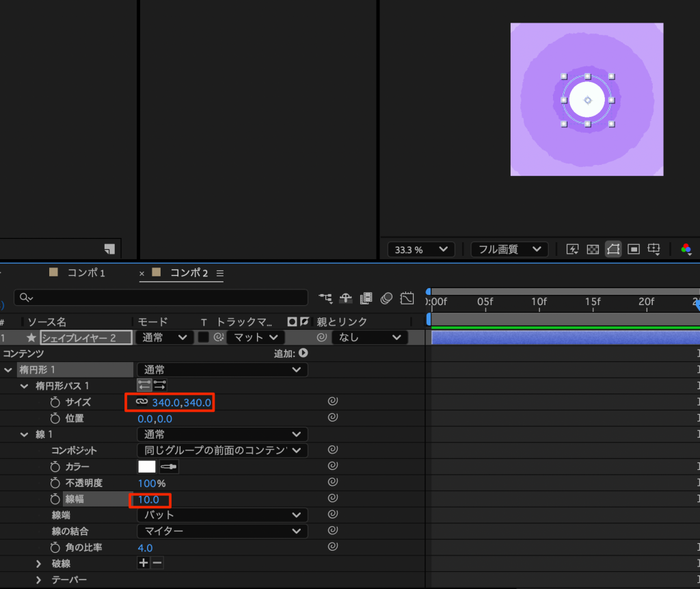
Task: Switch to the コンポ 1 tab
Action: tap(85, 273)
